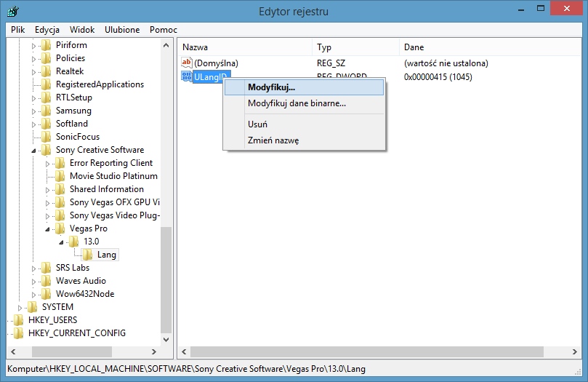
Task: Click the Samsung folder icon
Action: click(47, 111)
